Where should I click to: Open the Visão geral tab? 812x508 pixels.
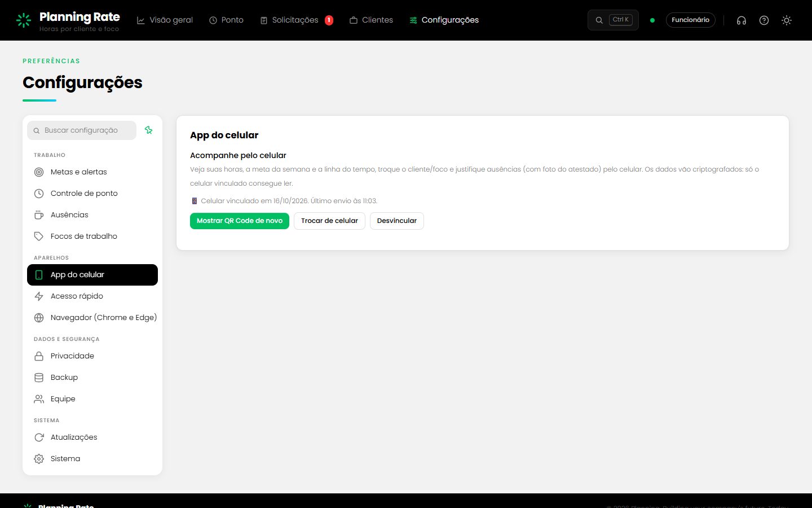165,20
